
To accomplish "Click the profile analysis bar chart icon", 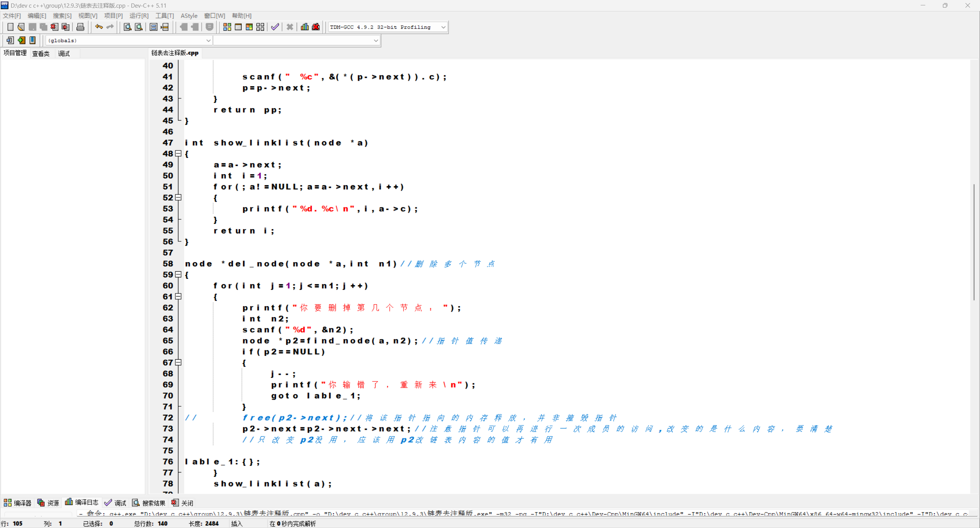I will 305,27.
